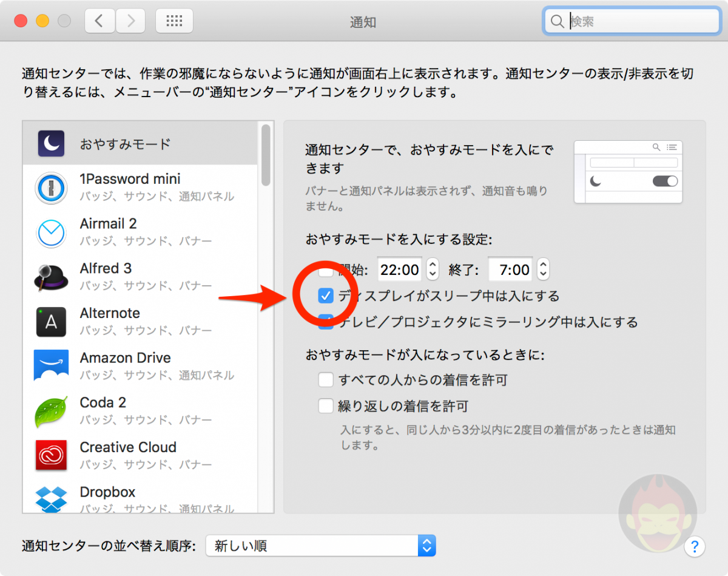The height and width of the screenshot is (576, 728).
Task: Select the おやすみモード moon icon
Action: [x=51, y=143]
